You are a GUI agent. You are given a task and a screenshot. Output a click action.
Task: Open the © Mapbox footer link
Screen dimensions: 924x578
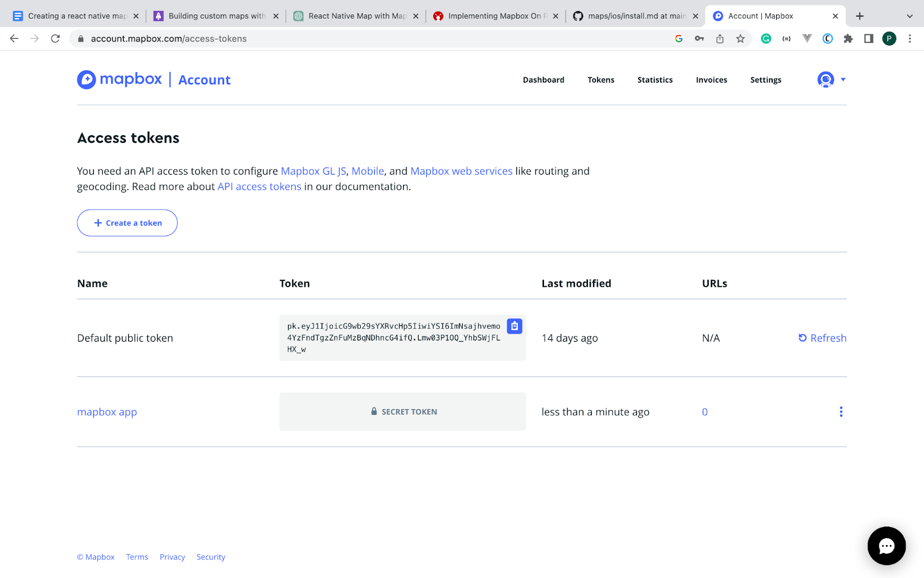pyautogui.click(x=96, y=557)
